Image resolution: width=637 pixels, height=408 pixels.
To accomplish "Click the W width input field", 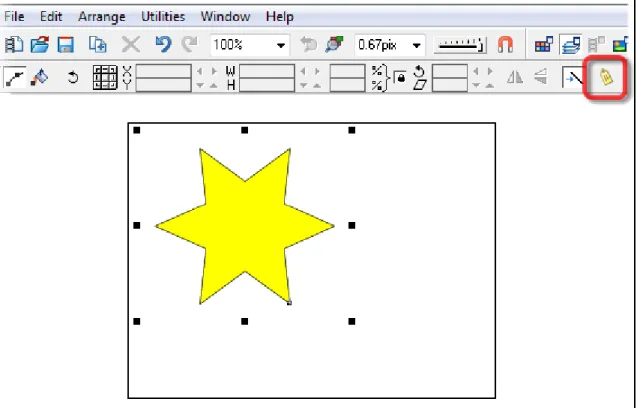I will click(267, 71).
